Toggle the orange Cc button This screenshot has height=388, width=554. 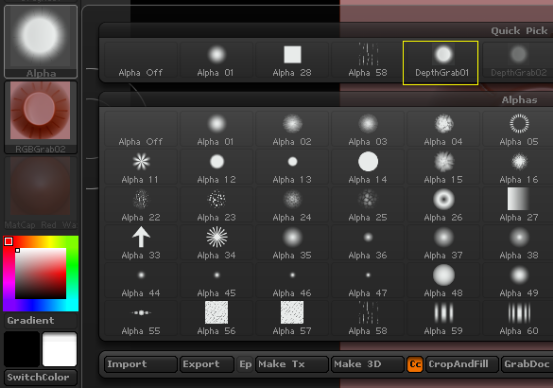pyautogui.click(x=415, y=364)
